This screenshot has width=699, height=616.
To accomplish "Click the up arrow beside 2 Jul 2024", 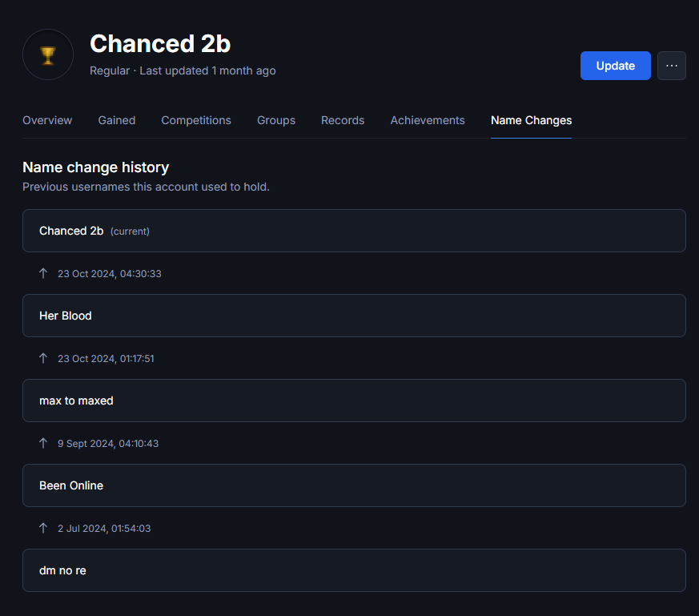I will pyautogui.click(x=43, y=528).
